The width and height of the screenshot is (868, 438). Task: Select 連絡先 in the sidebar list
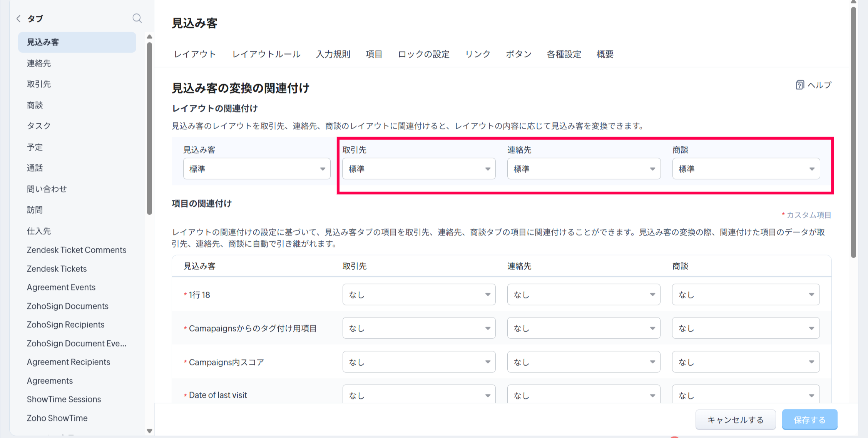coord(39,63)
